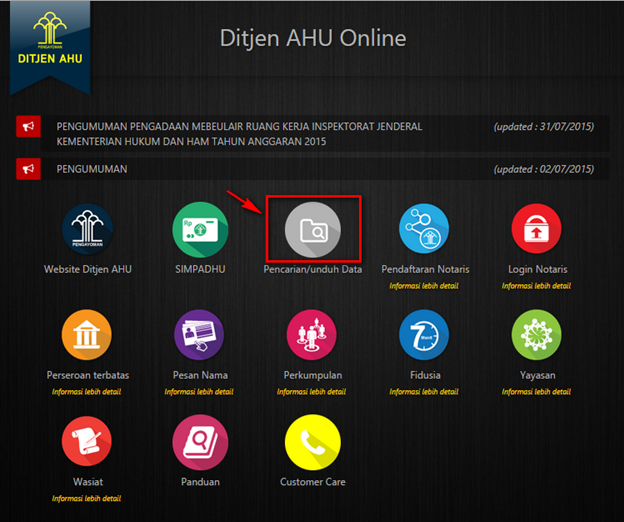Screen dimensions: 624x522
Task: Select the Wasiat scroll icon
Action: coord(88,443)
